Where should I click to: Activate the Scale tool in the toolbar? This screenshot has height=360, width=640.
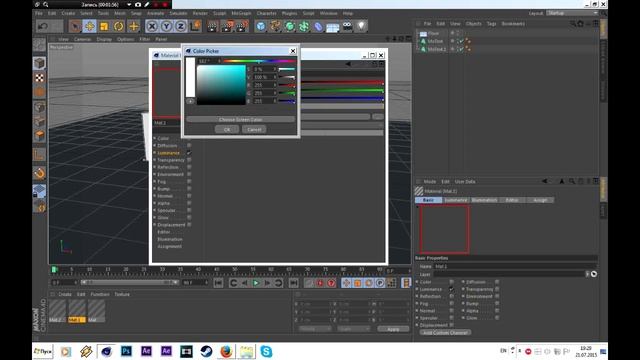coord(104,27)
